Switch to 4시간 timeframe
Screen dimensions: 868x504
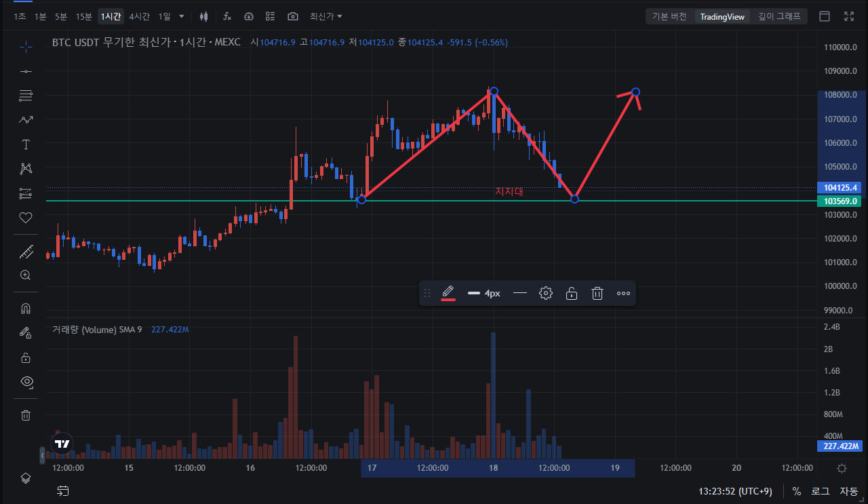(140, 16)
